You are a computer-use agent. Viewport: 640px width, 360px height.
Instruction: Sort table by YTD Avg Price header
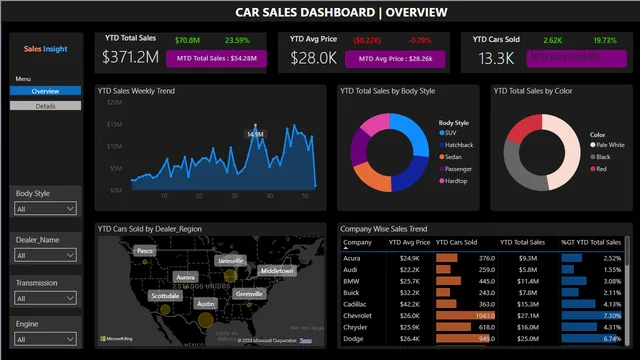point(409,242)
